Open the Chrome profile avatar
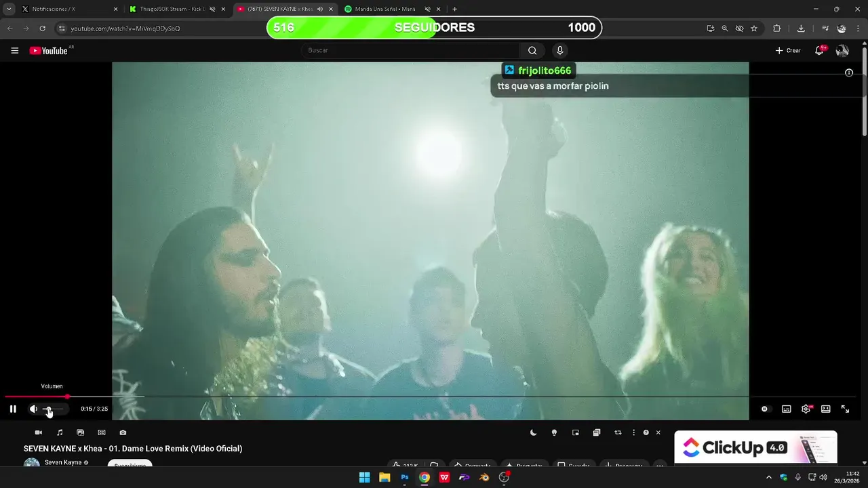 pyautogui.click(x=842, y=28)
